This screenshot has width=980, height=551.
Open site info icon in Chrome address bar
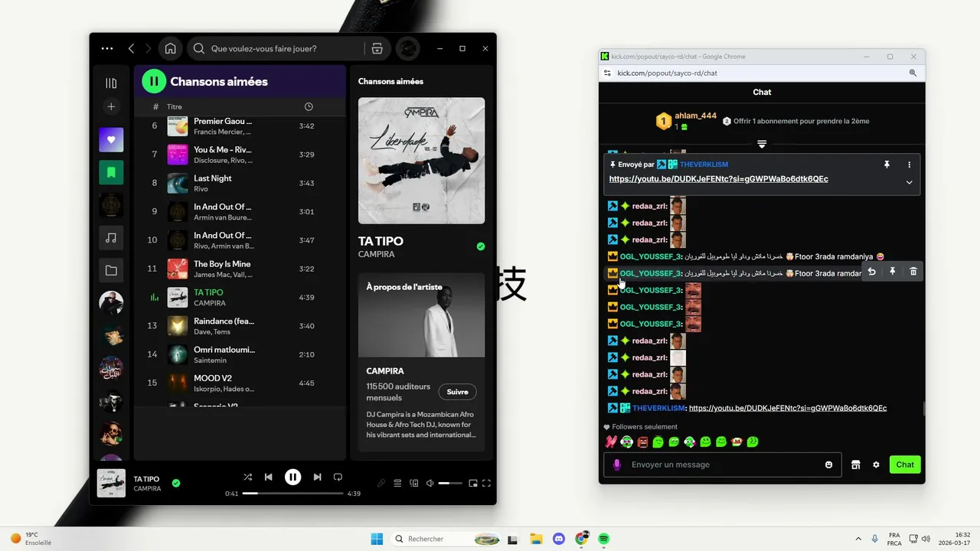(x=607, y=73)
